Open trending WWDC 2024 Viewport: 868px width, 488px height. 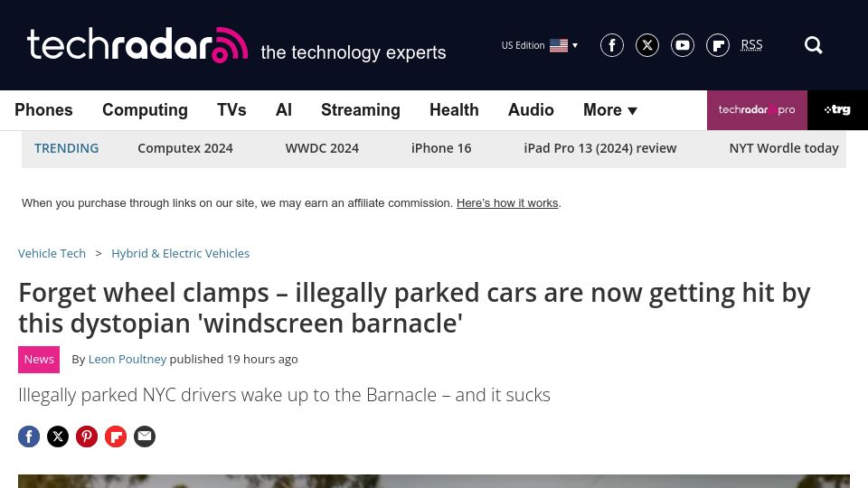[x=322, y=148]
